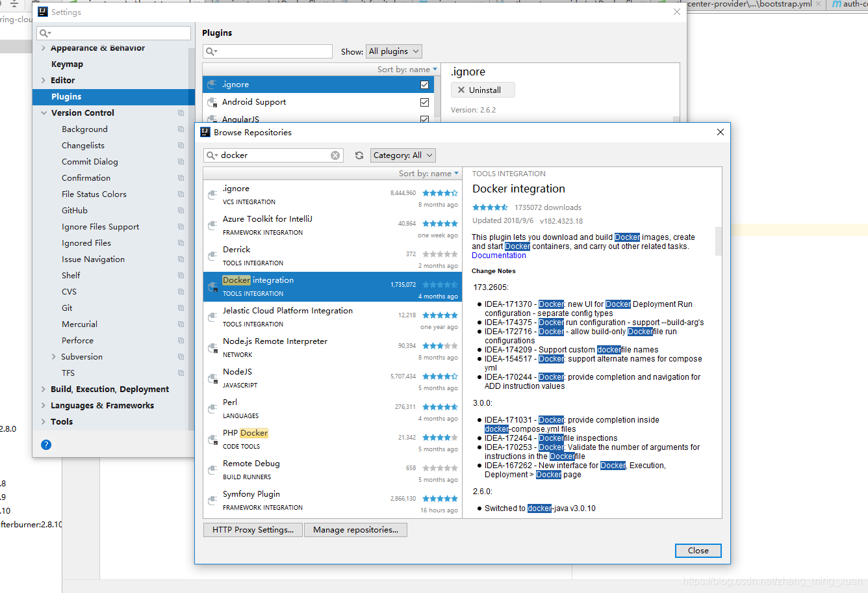Click the rating stars of Docker integration details
868x593 pixels.
[x=490, y=207]
